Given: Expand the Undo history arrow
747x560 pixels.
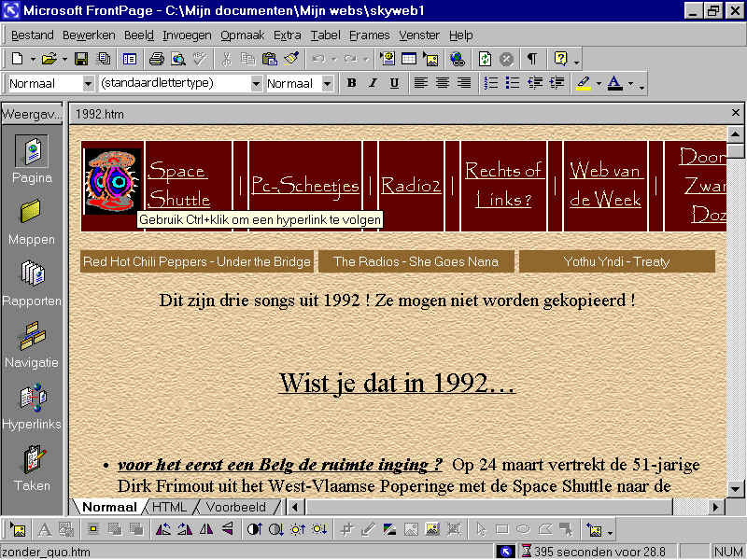Looking at the screenshot, I should 334,60.
